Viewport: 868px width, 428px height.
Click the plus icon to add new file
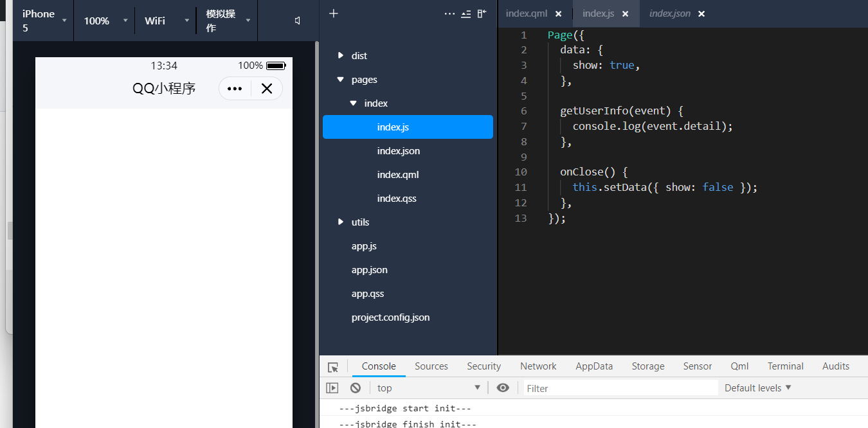tap(333, 13)
